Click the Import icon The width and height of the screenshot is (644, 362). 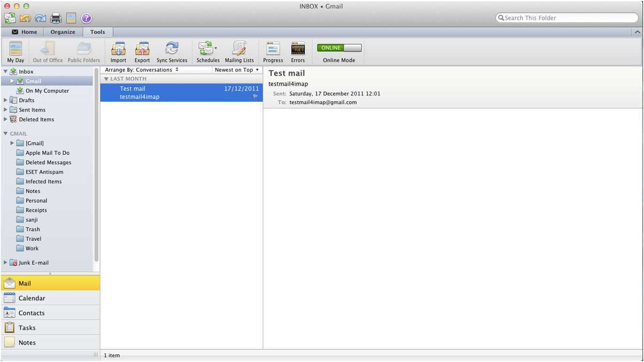(x=118, y=52)
